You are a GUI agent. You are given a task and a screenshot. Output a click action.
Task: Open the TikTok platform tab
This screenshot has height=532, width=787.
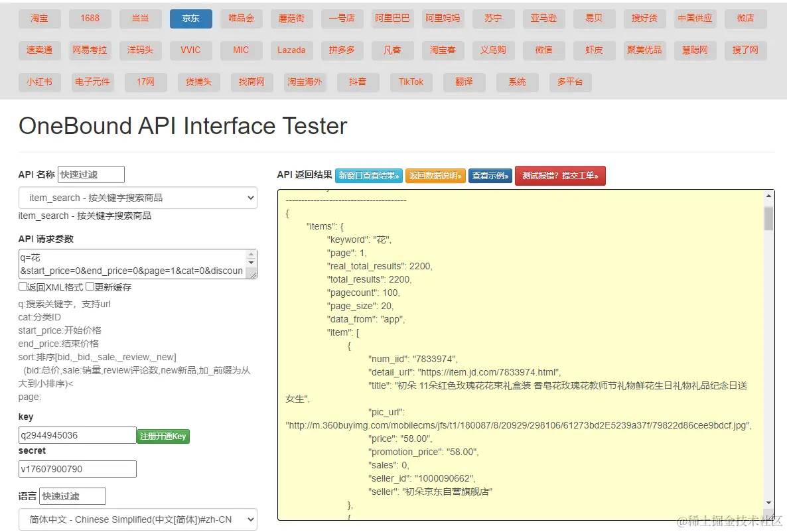tap(411, 82)
